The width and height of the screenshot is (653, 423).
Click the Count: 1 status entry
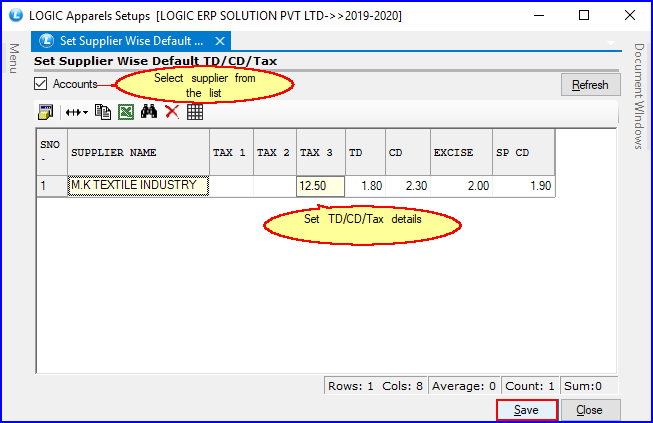(530, 386)
